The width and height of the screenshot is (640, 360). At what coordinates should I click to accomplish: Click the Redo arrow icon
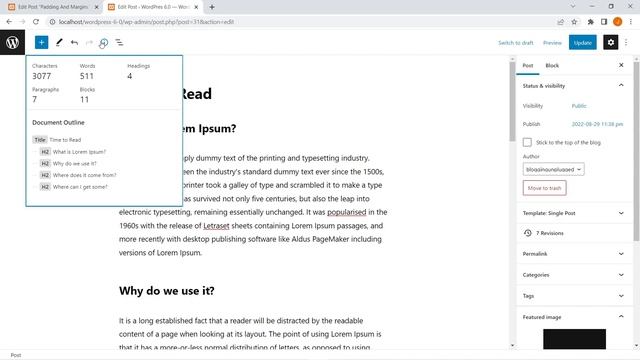pyautogui.click(x=89, y=42)
